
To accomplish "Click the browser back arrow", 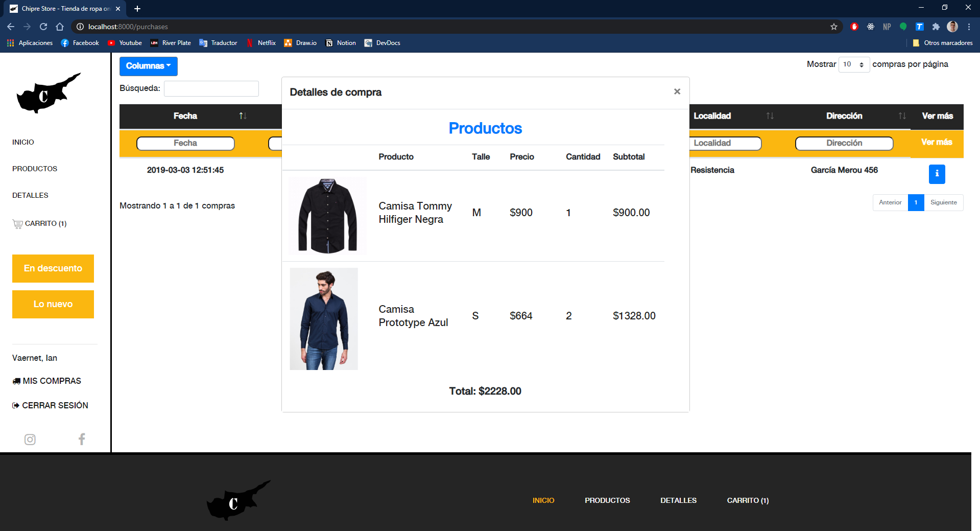I will 11,27.
